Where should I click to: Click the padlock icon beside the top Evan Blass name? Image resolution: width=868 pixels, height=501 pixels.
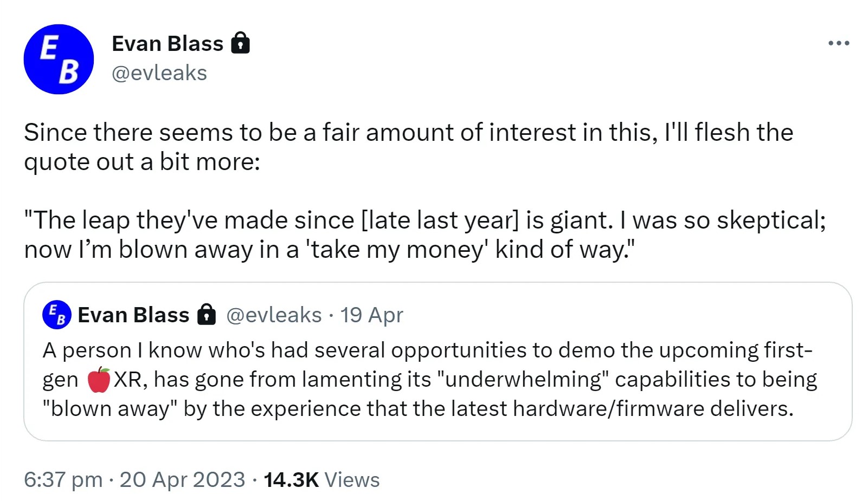[x=240, y=43]
